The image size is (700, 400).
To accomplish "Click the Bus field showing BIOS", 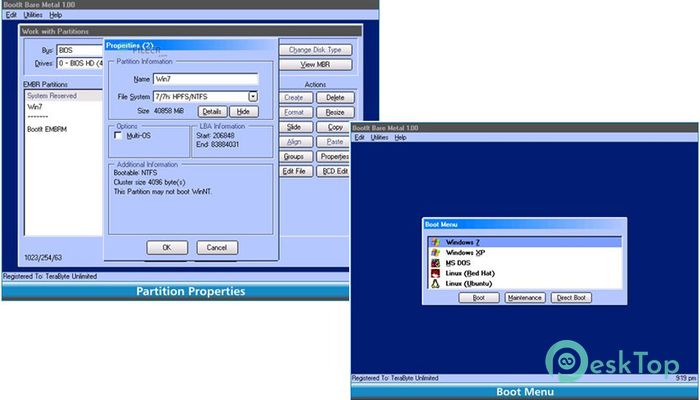I will click(x=80, y=50).
